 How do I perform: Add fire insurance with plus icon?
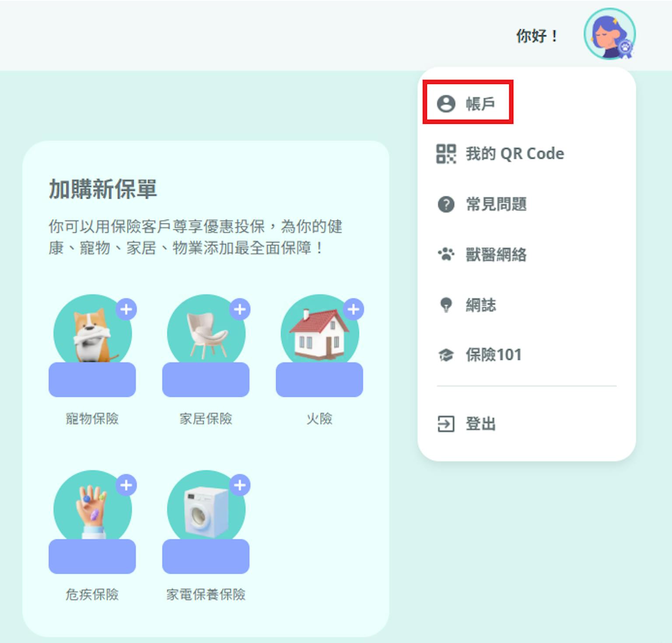(353, 309)
